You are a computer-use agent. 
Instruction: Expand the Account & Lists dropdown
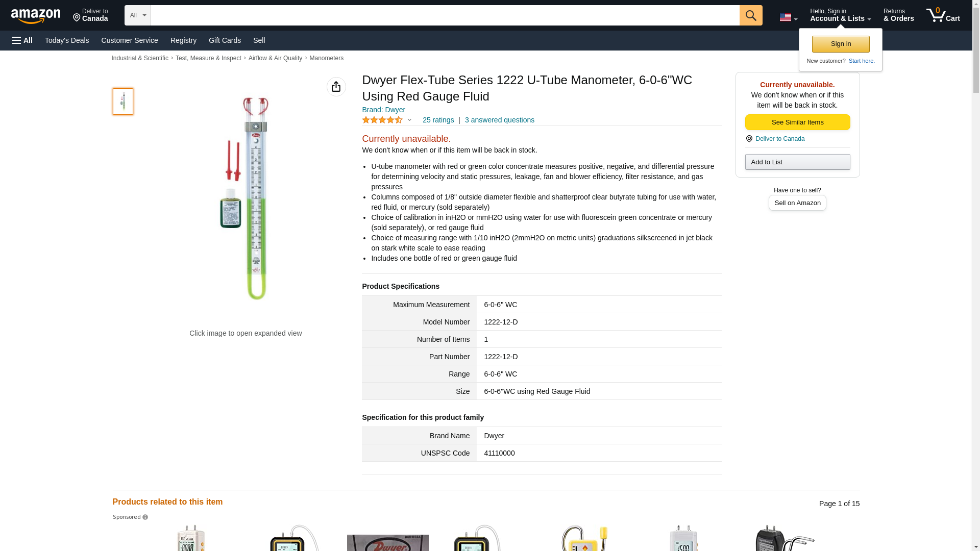(840, 15)
